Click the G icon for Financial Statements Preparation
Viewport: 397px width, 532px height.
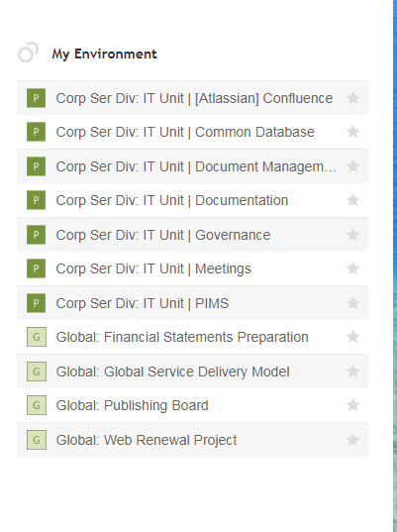tap(37, 337)
